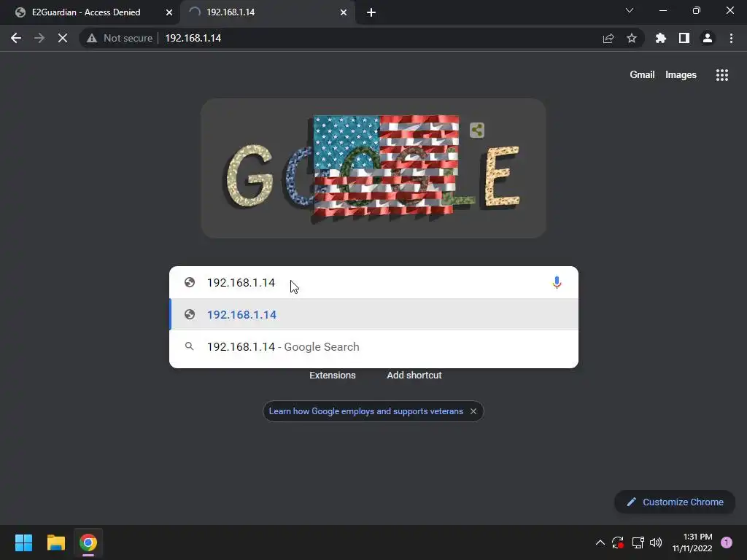Open the Extensions shortcut
747x560 pixels.
[x=333, y=376]
